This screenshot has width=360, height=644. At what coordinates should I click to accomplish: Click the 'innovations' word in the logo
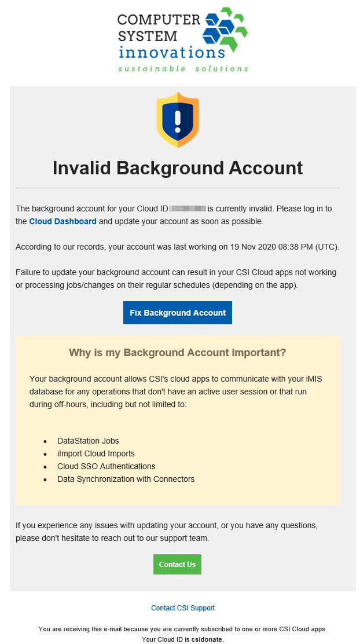pos(171,53)
